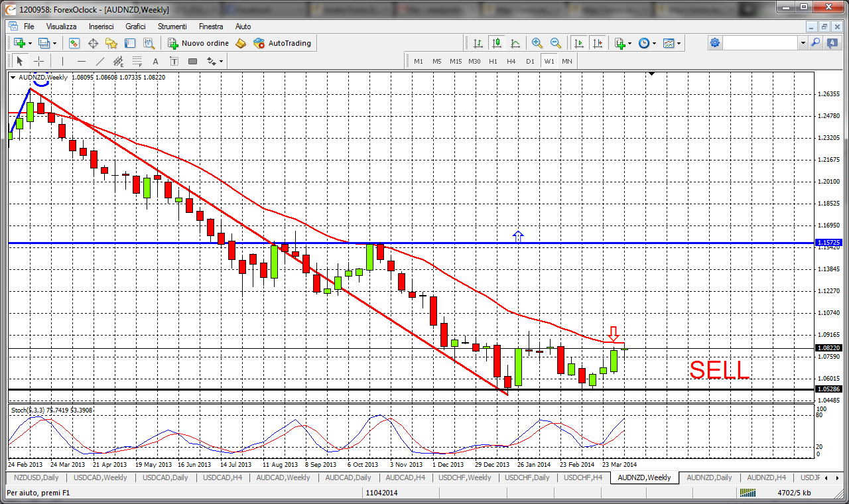849x504 pixels.
Task: Expand the triangle beside AUDNZD,Weekly chart title
Action: [x=13, y=77]
